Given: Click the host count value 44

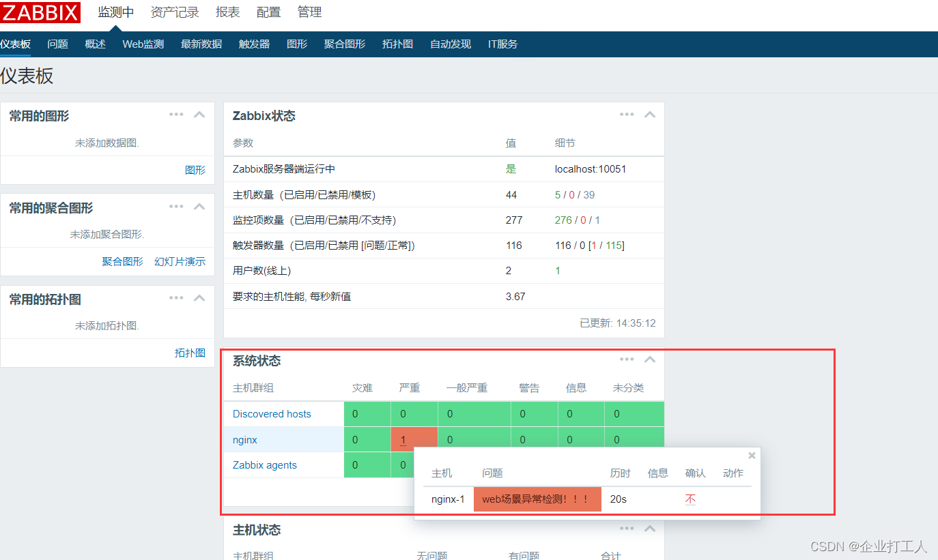Looking at the screenshot, I should pyautogui.click(x=511, y=195).
